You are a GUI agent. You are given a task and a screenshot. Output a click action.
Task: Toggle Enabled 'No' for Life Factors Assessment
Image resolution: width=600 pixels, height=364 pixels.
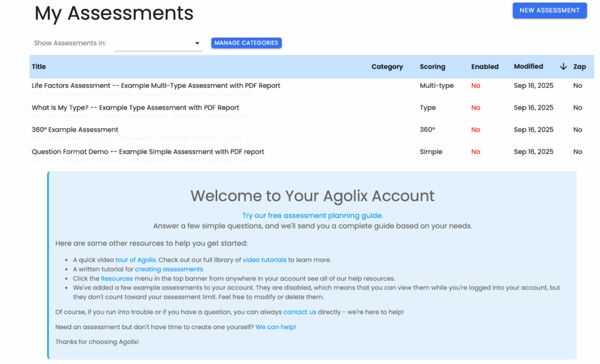coord(476,86)
